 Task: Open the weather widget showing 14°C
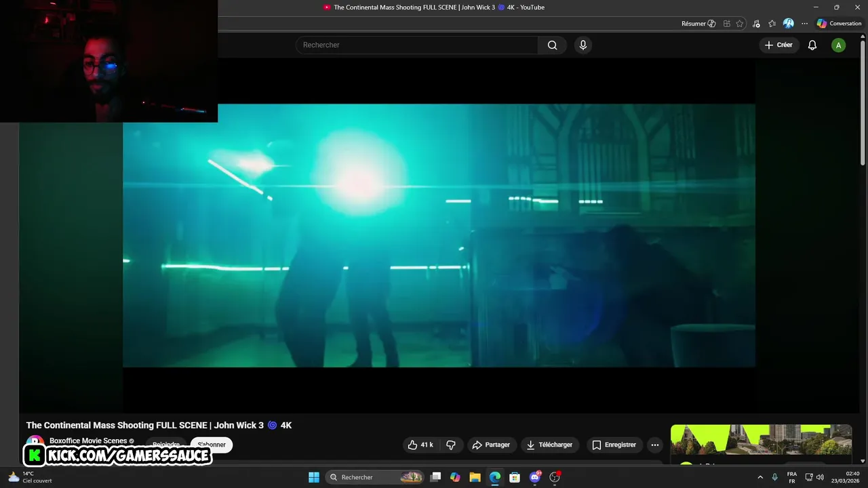[x=30, y=477]
